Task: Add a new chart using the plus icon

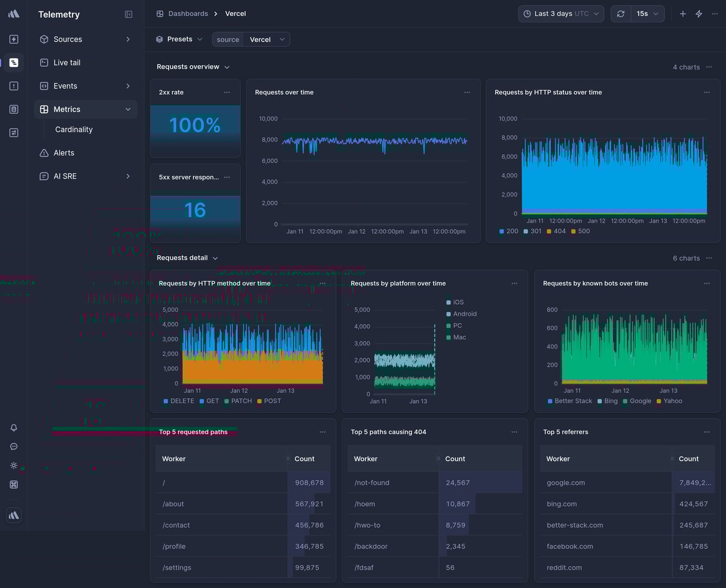Action: (x=682, y=13)
